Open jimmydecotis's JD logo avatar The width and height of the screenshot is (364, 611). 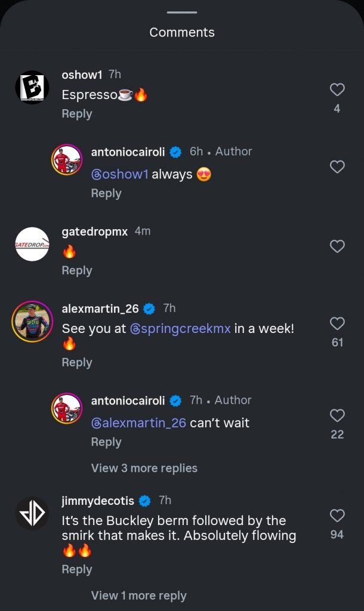click(32, 513)
